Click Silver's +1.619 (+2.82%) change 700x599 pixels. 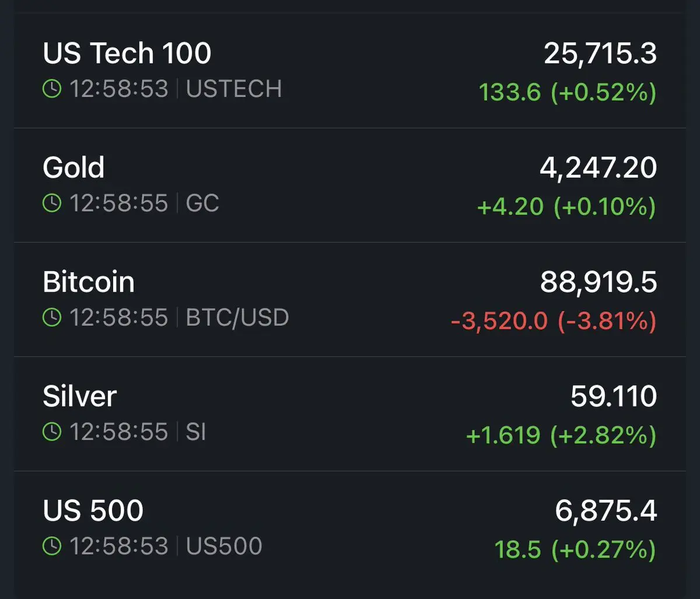tap(560, 435)
